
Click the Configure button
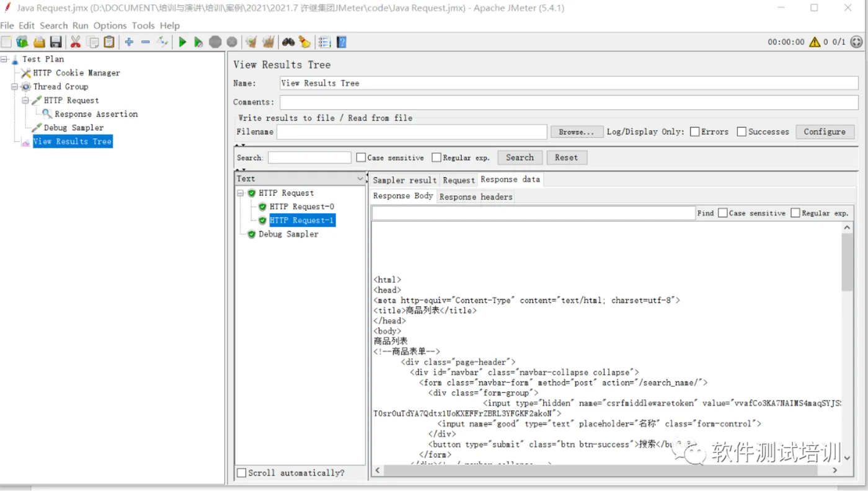pos(825,131)
